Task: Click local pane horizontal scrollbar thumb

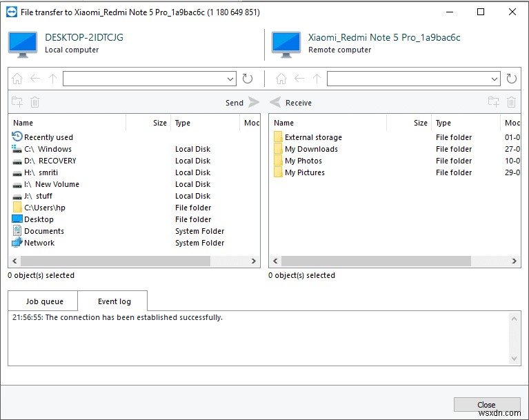Action: pos(115,261)
